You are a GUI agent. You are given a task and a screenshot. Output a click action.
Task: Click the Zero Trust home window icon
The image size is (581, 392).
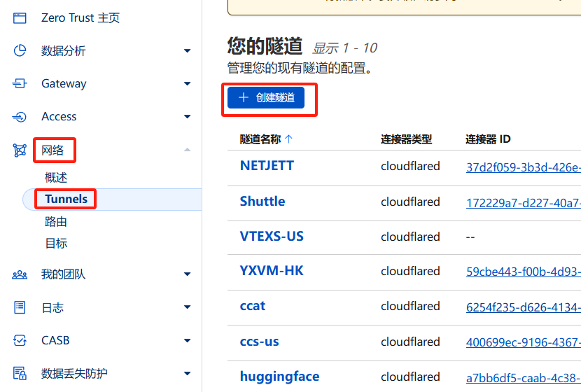[x=20, y=18]
